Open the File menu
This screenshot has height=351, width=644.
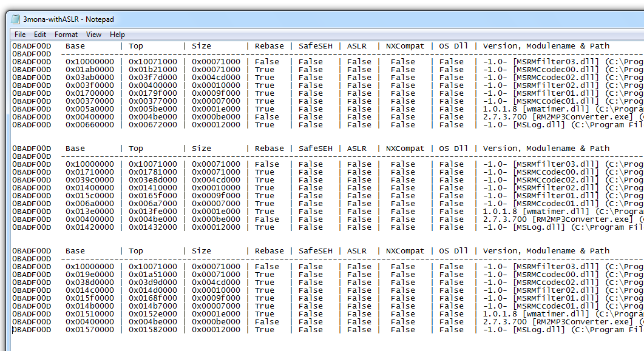19,35
